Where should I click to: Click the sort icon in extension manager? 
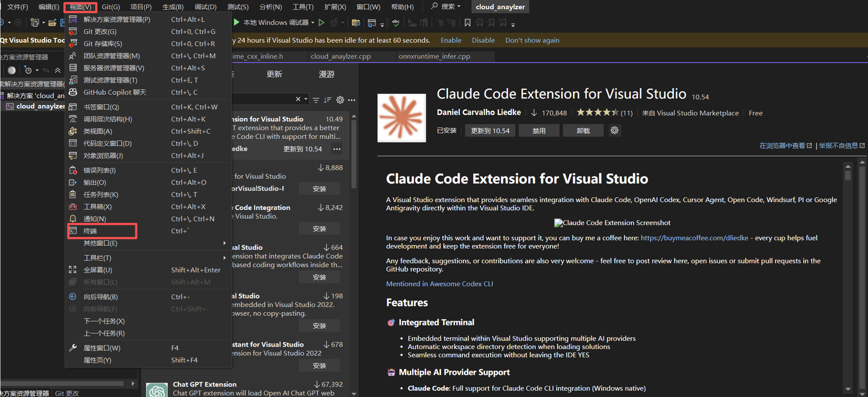pos(328,100)
